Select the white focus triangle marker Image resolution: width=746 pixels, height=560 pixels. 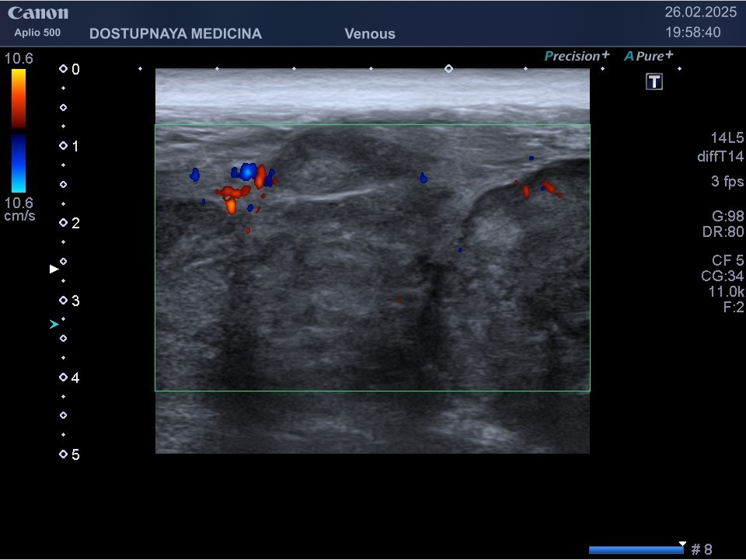54,269
